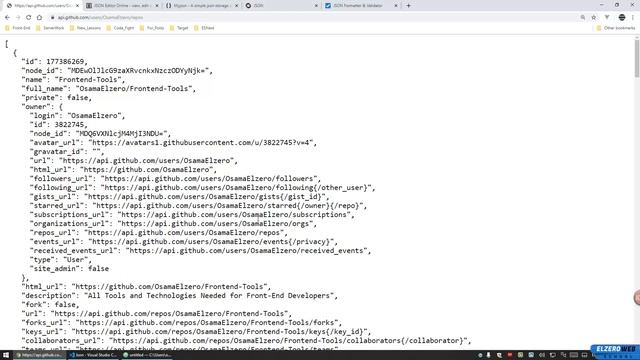640x360 pixels.
Task: Switch to the JSON tab
Action: tap(281, 6)
